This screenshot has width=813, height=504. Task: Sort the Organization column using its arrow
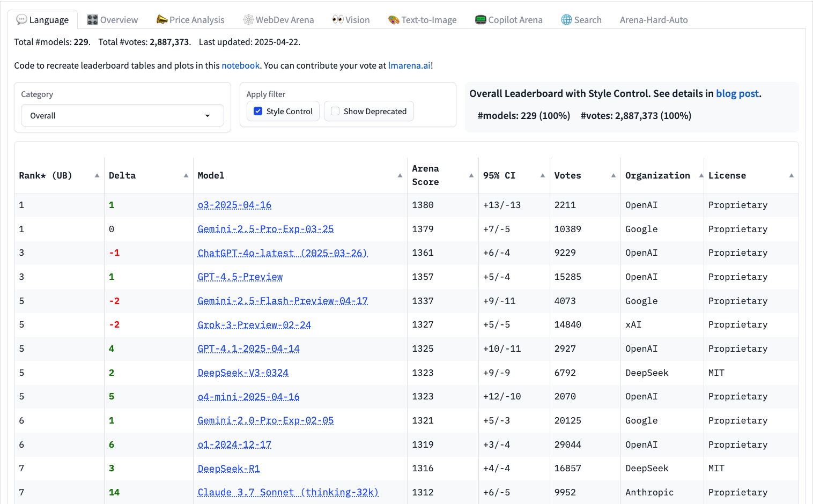pyautogui.click(x=701, y=175)
